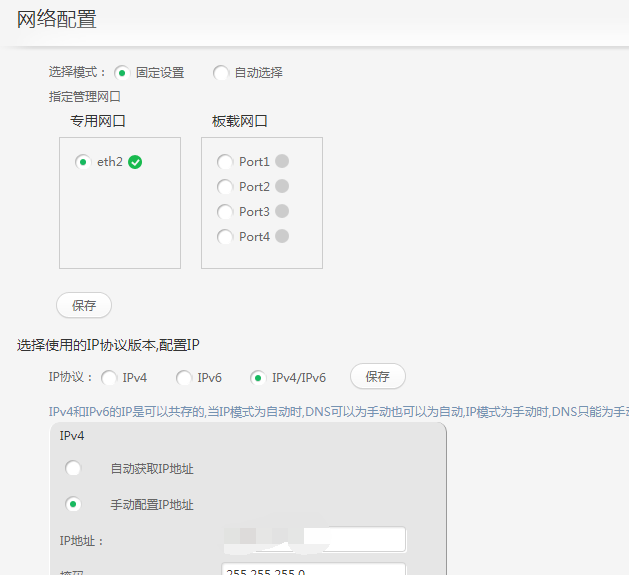Click the 指定管理网口 label

pyautogui.click(x=85, y=97)
